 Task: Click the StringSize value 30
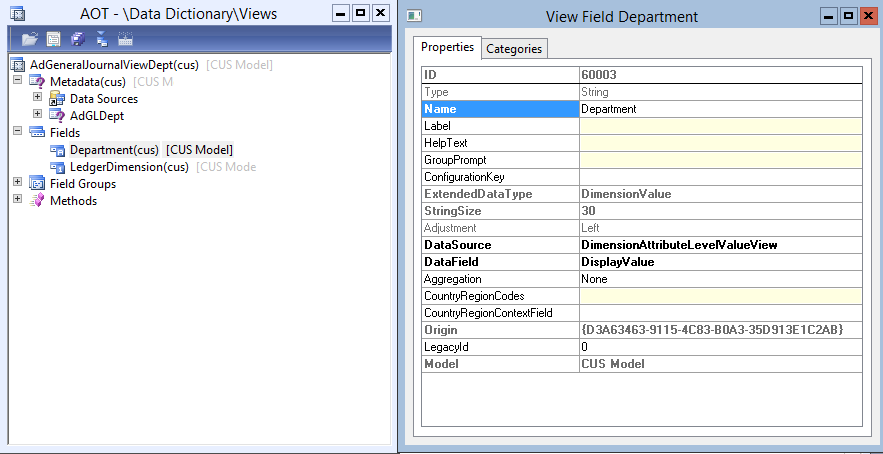pyautogui.click(x=721, y=211)
